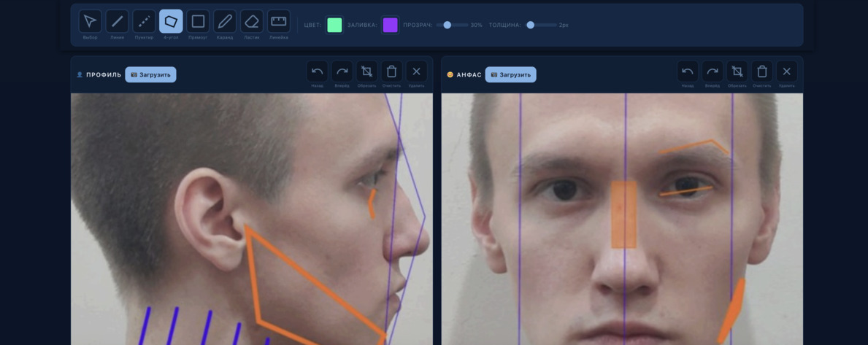Select the Каранд pencil tool
The height and width of the screenshot is (345, 868).
[x=225, y=21]
